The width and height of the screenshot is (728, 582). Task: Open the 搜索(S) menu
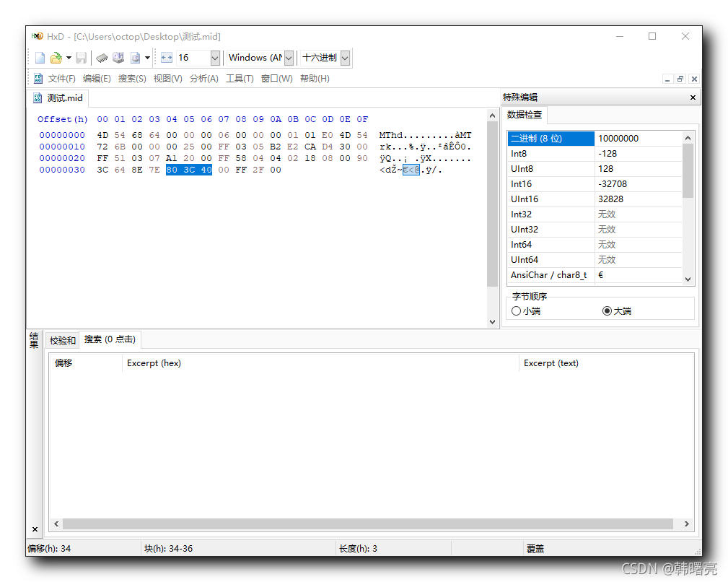point(132,79)
